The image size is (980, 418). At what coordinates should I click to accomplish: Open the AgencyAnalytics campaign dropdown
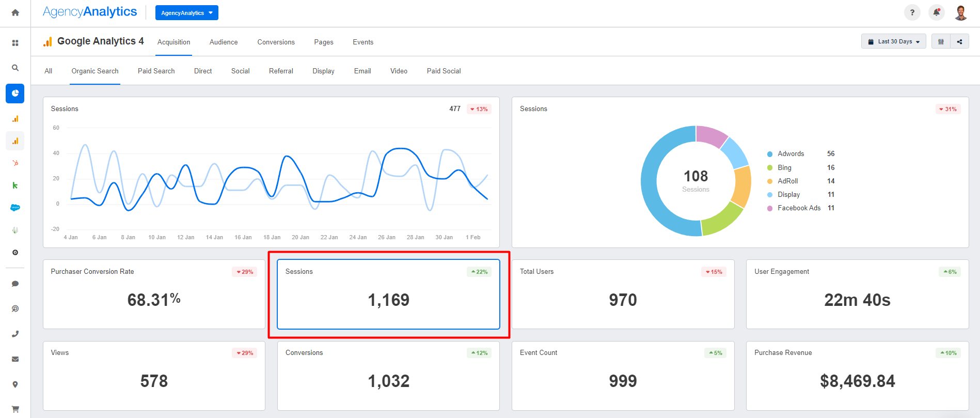(x=186, y=13)
